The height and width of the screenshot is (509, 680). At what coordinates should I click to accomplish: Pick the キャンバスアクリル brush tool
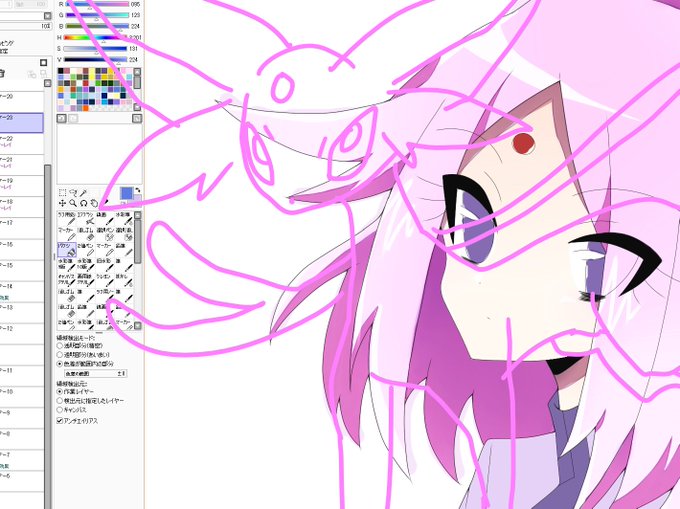pos(67,280)
